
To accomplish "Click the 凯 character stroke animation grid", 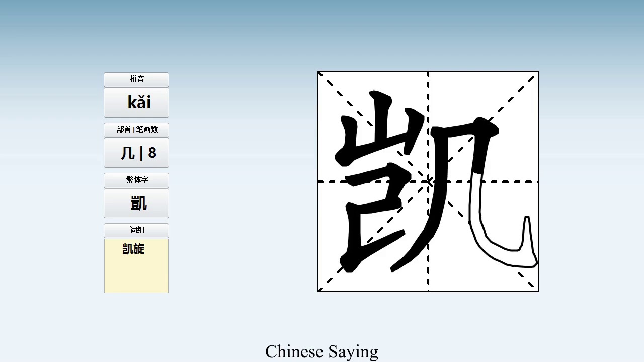I will coord(428,182).
